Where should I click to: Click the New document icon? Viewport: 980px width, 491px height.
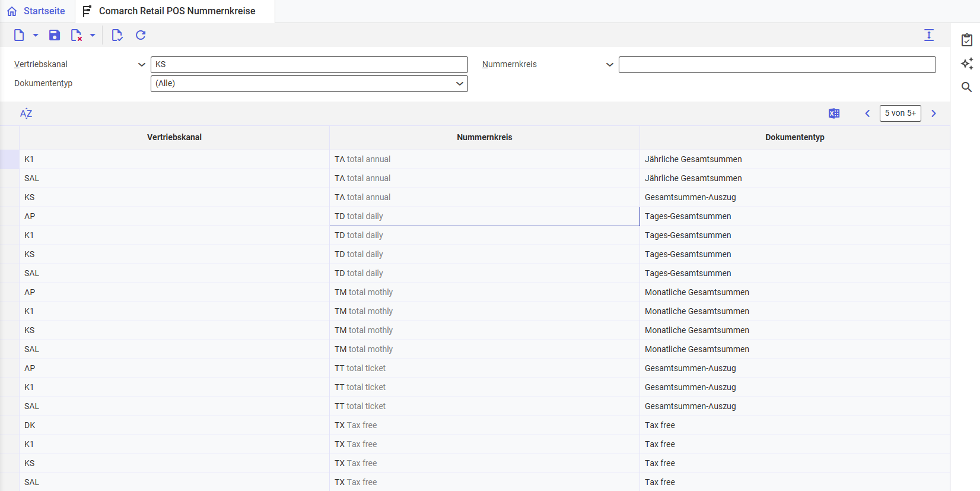(19, 36)
